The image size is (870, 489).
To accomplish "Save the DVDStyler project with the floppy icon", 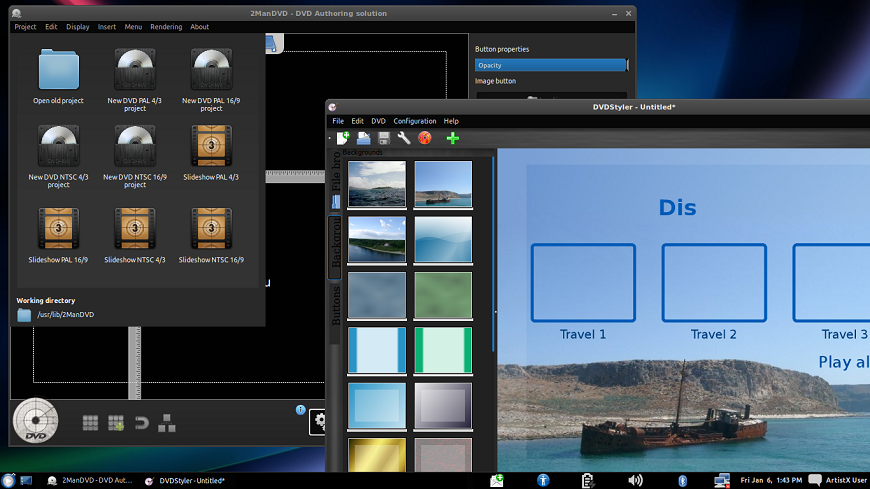I will click(x=384, y=138).
